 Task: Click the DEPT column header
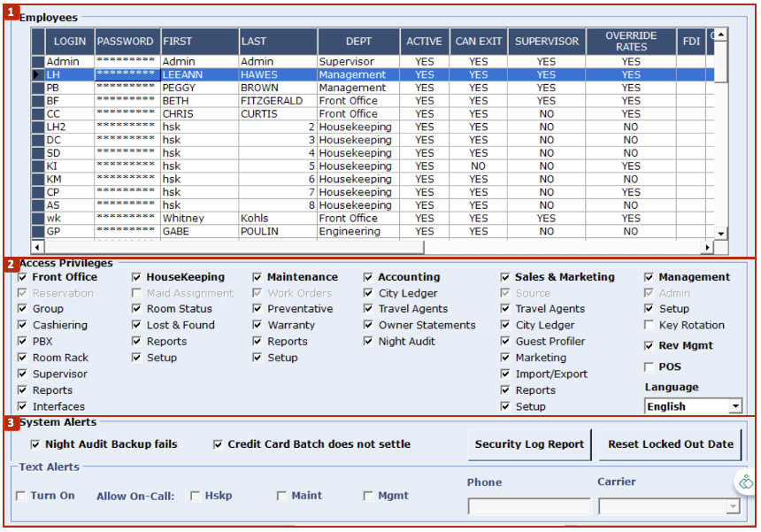point(358,42)
